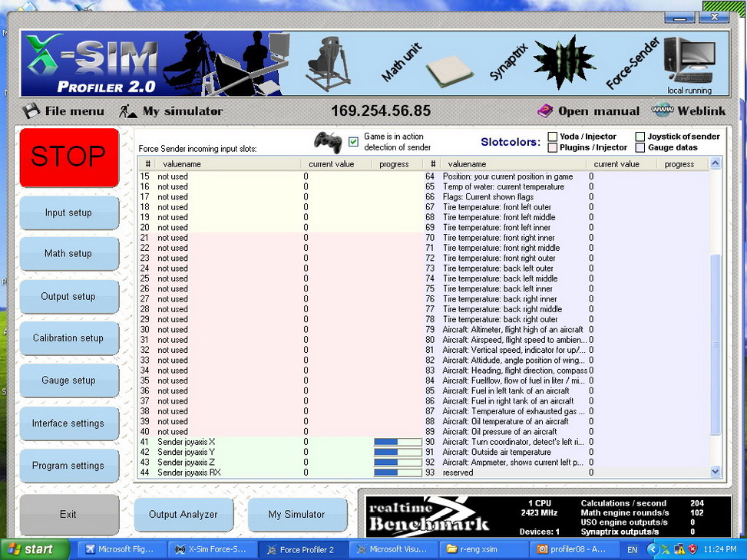Click the red STOP button
The width and height of the screenshot is (747, 560).
pyautogui.click(x=70, y=157)
